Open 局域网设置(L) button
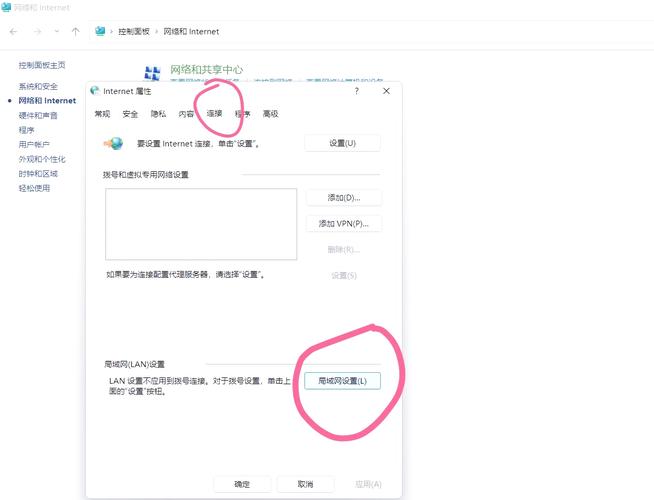The width and height of the screenshot is (654, 500). coord(342,381)
